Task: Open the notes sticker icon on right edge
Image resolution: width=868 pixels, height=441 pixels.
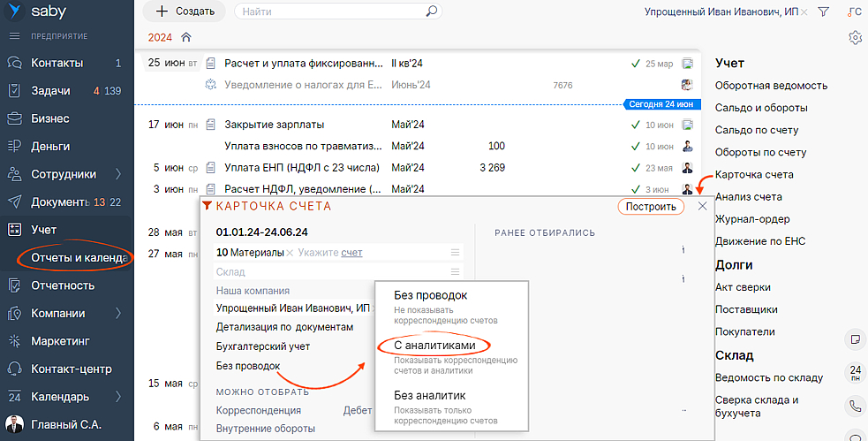Action: click(x=855, y=339)
